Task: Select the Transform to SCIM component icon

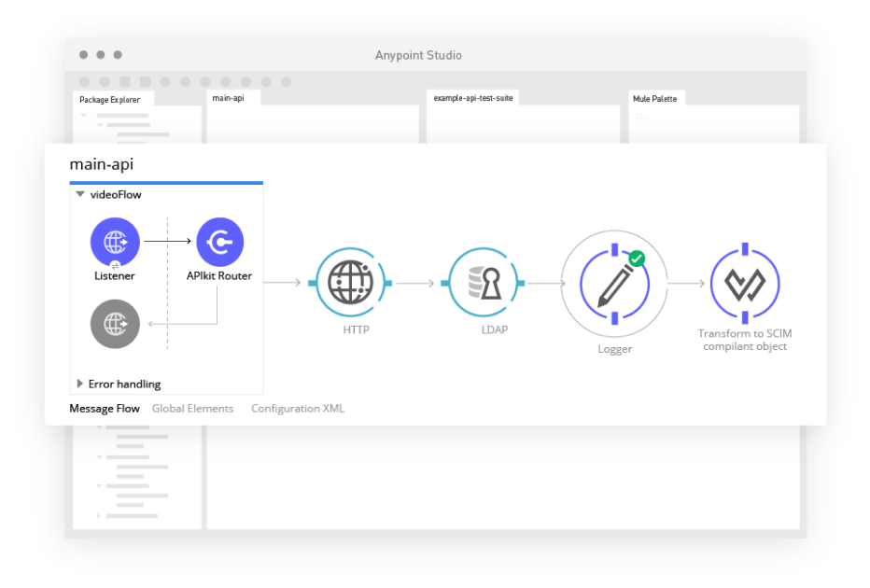Action: pos(745,284)
